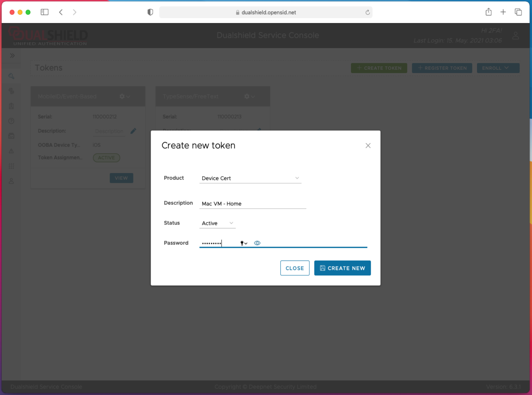
Task: Go back to previous page
Action: [61, 12]
